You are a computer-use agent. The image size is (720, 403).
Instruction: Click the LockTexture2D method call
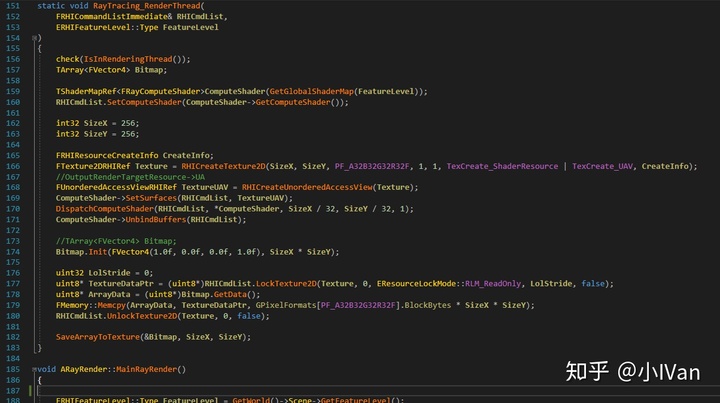(286, 284)
